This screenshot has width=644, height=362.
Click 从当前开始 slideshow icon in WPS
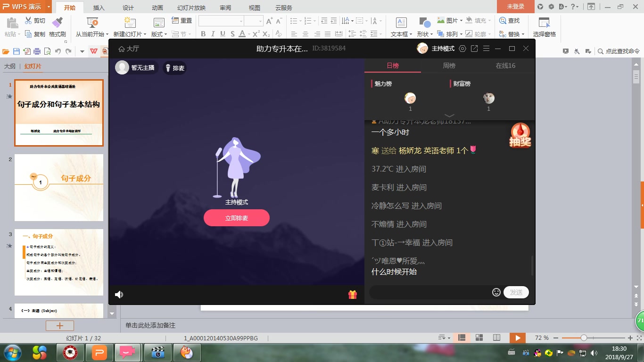tap(92, 22)
